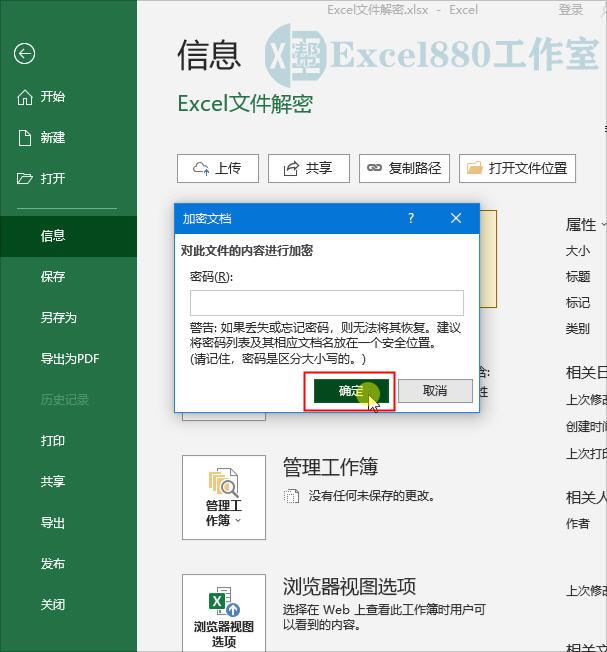Click the 共享 share button

tap(309, 168)
